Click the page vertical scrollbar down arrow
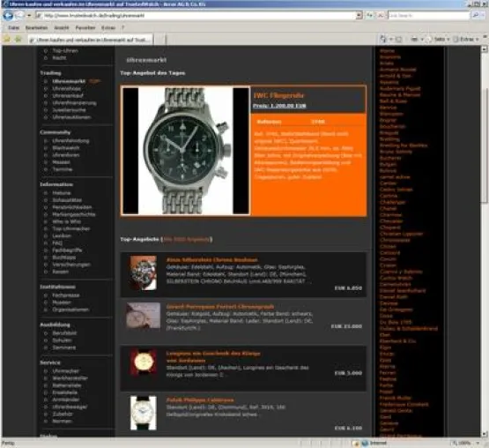 pyautogui.click(x=484, y=434)
